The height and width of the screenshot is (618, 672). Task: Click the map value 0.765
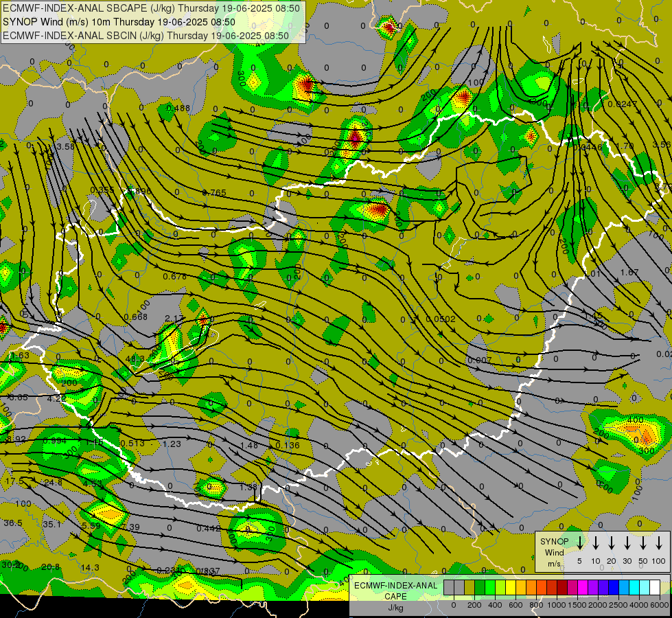(214, 192)
